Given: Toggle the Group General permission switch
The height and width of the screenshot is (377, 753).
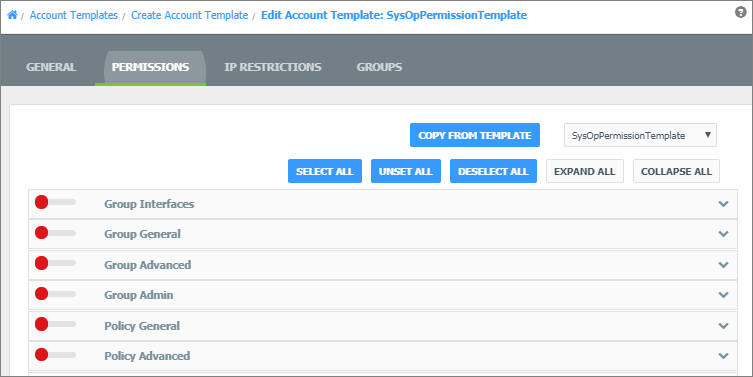Looking at the screenshot, I should tap(55, 233).
